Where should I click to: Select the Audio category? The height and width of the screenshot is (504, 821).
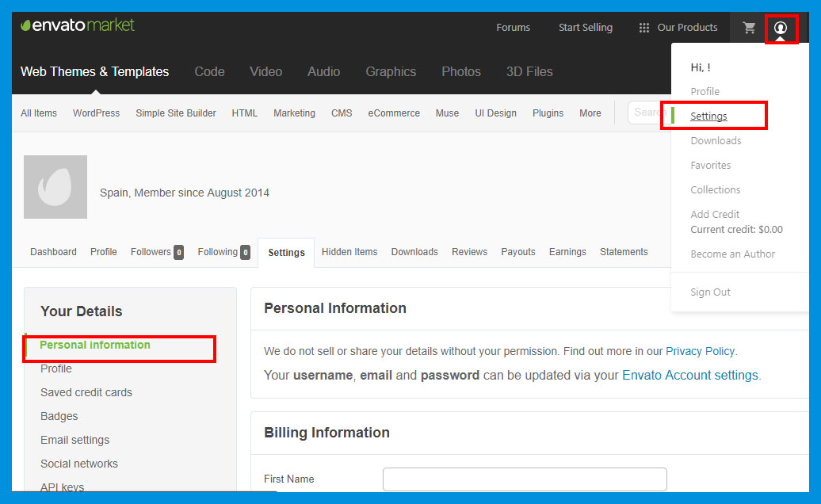[x=323, y=71]
